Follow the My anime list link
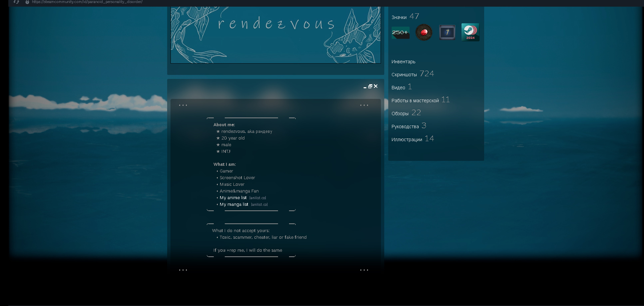Image resolution: width=644 pixels, height=306 pixels. tap(233, 198)
